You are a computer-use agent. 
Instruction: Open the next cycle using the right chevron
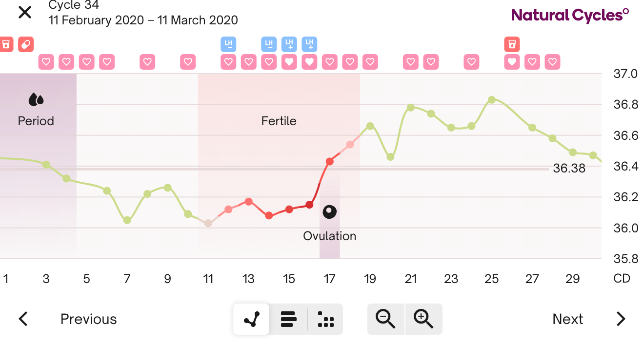point(621,319)
